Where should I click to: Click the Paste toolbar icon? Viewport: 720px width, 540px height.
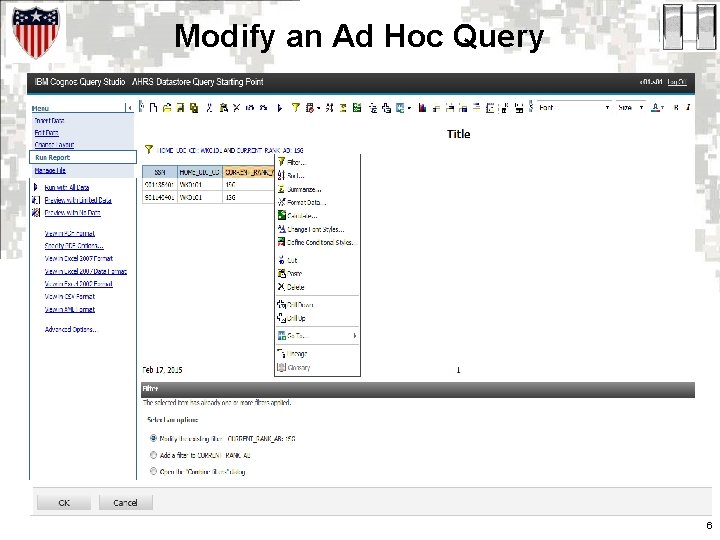(224, 108)
